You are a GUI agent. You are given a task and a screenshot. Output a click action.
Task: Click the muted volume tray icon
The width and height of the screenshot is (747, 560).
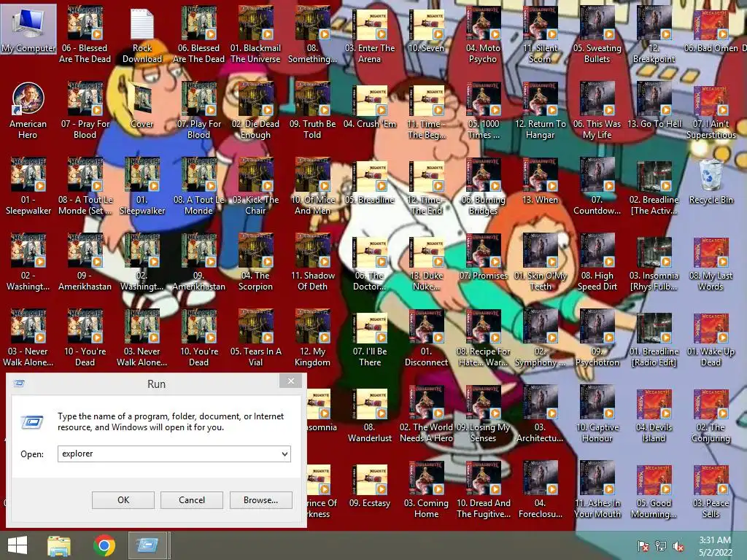coord(678,546)
